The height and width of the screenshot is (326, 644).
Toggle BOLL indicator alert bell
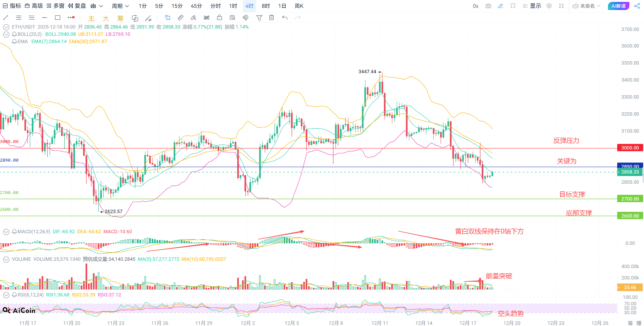(x=15, y=34)
